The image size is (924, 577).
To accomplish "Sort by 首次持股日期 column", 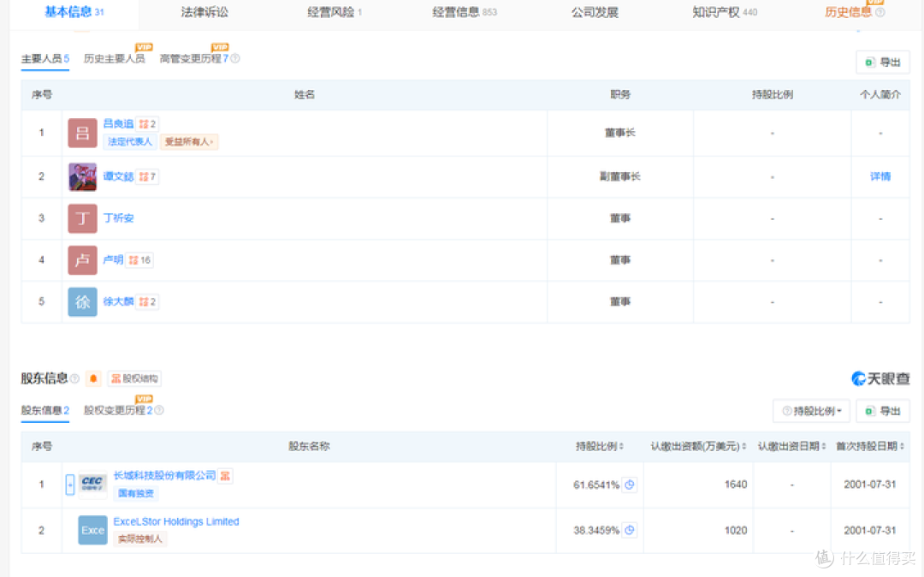I will [870, 446].
